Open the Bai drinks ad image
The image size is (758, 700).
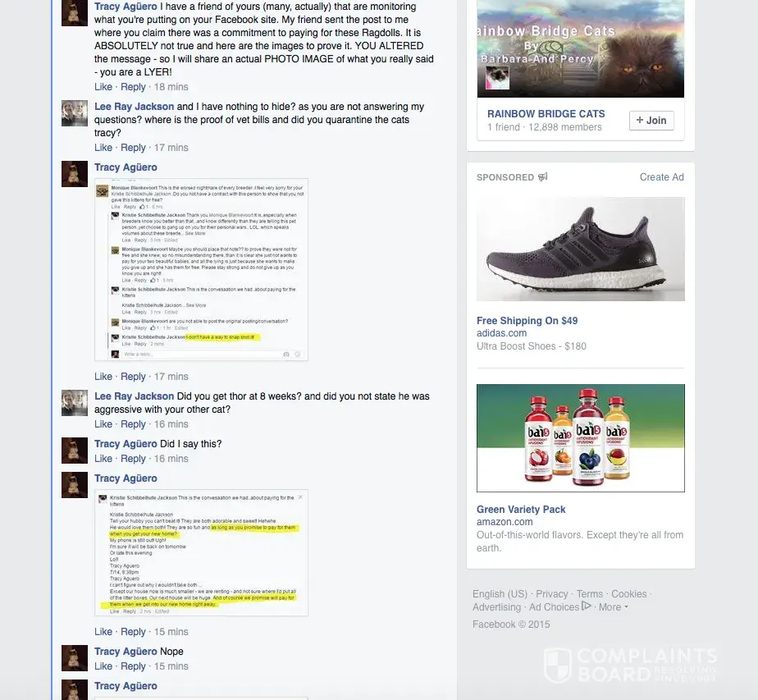[581, 438]
